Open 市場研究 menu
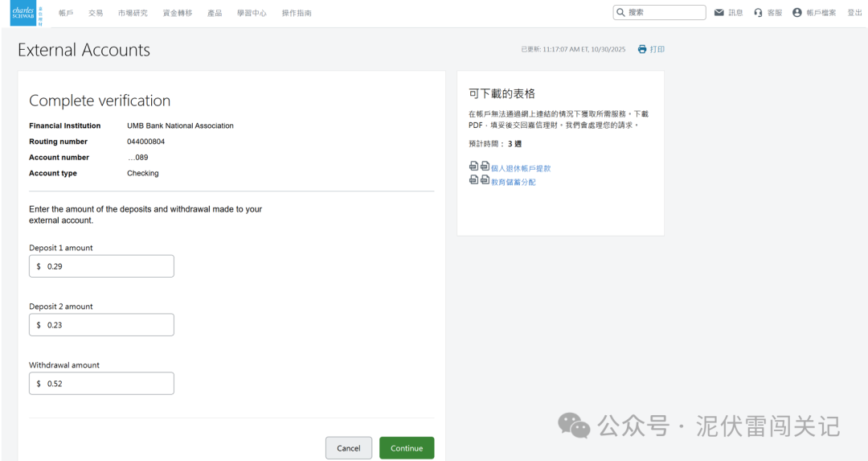This screenshot has height=461, width=868. click(x=133, y=13)
